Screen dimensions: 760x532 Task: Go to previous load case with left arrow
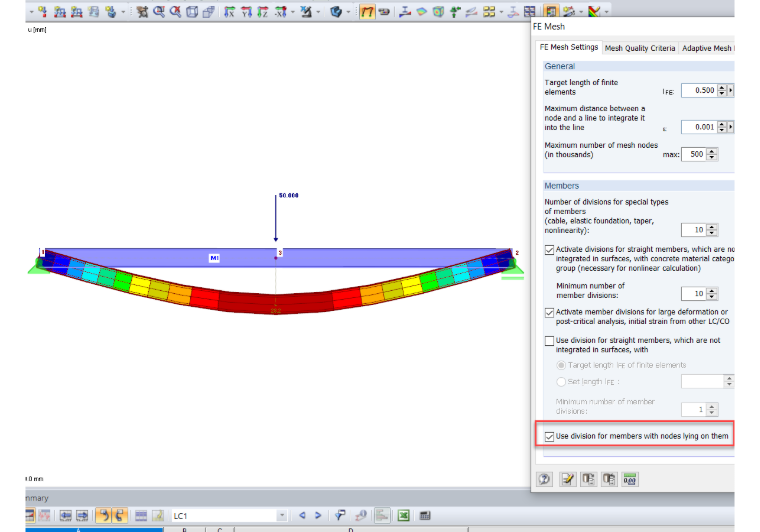[302, 516]
